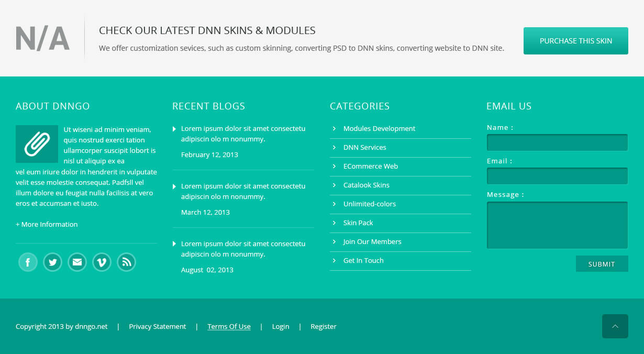Click chevron beside Get In Touch
This screenshot has height=354, width=644.
pos(334,260)
